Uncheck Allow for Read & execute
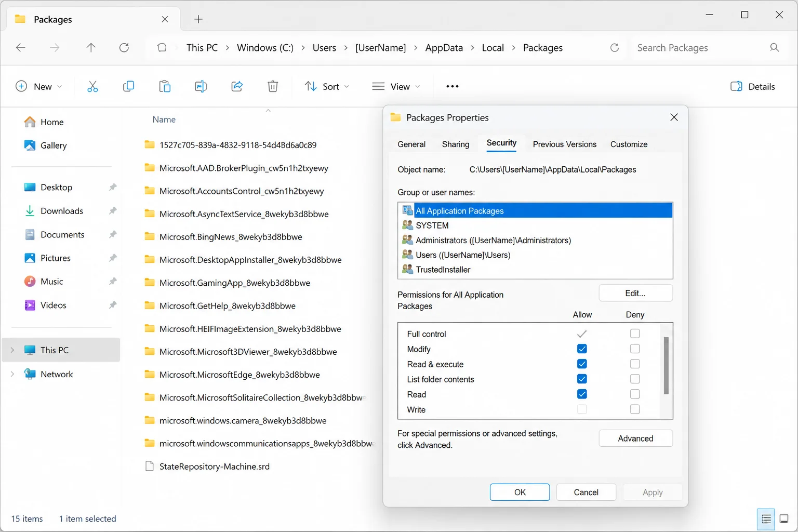The width and height of the screenshot is (798, 532). click(582, 364)
